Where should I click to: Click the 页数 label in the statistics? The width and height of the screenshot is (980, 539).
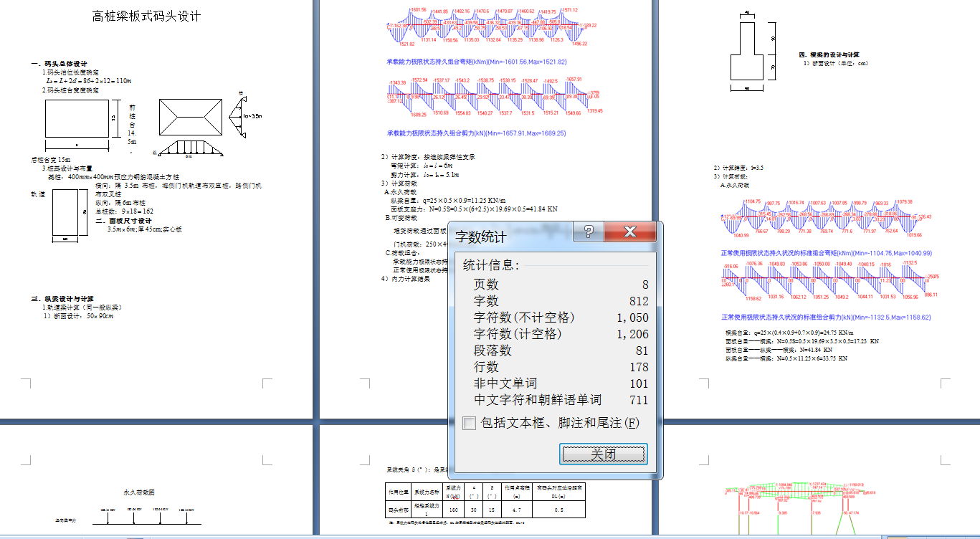click(486, 285)
